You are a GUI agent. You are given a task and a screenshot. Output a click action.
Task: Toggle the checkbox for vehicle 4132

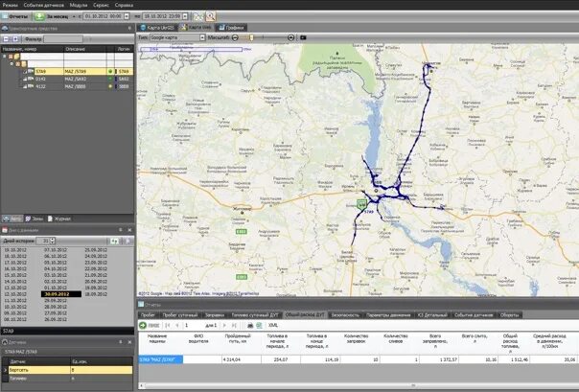25,86
